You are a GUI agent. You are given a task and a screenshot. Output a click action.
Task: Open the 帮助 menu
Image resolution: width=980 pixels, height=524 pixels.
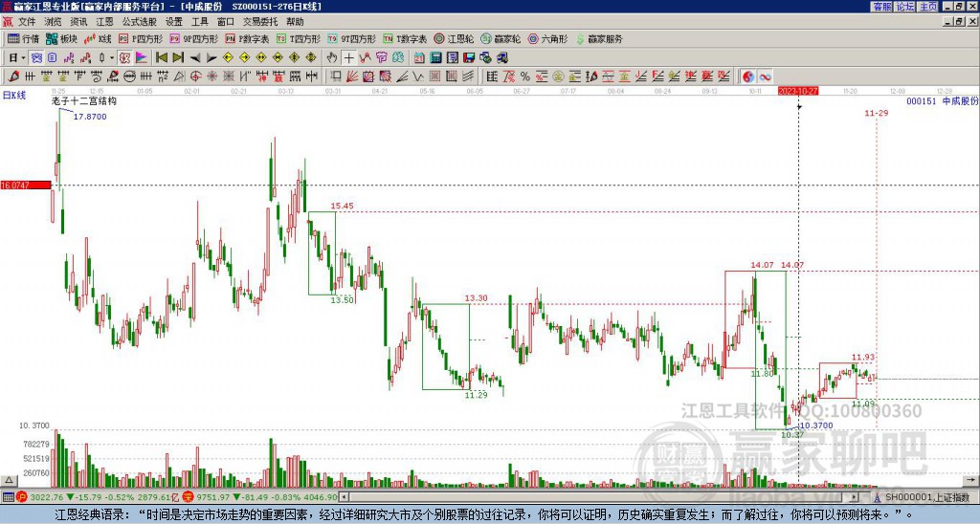[x=295, y=22]
